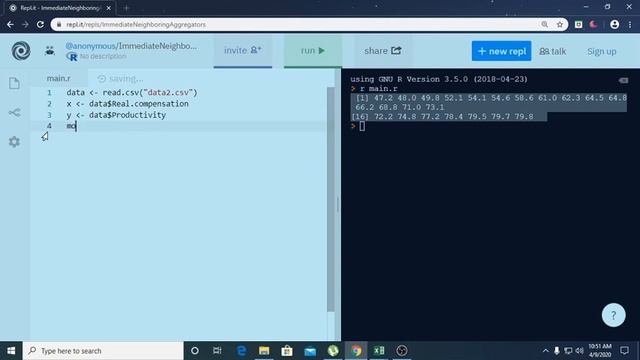Click the microphone icon in system tray

(x=557, y=351)
